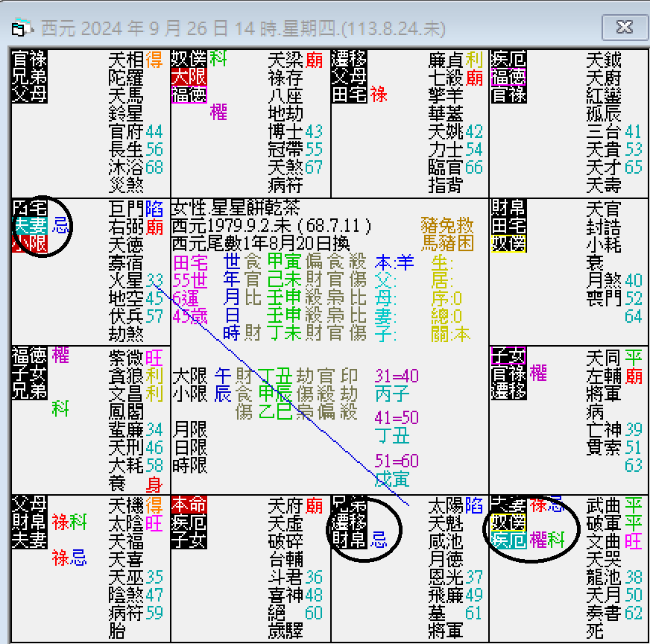650x644 pixels.
Task: Click the stem-branch 丙子
Action: pyautogui.click(x=392, y=394)
